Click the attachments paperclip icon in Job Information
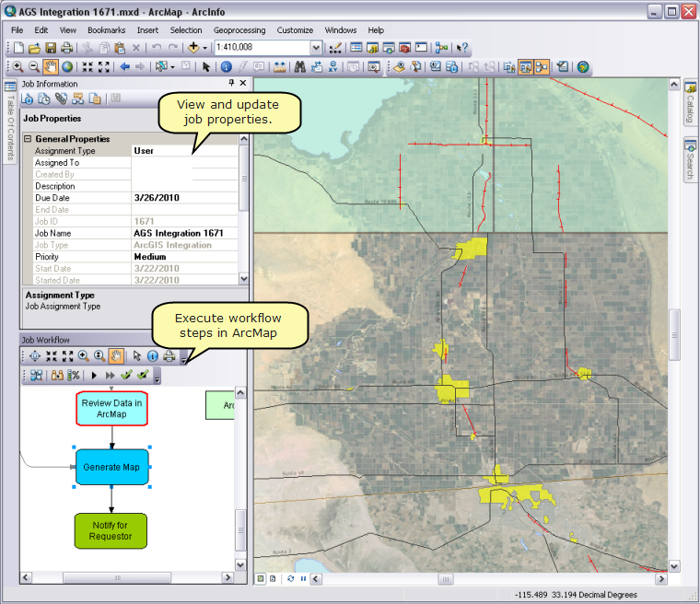The width and height of the screenshot is (700, 604). [61, 99]
